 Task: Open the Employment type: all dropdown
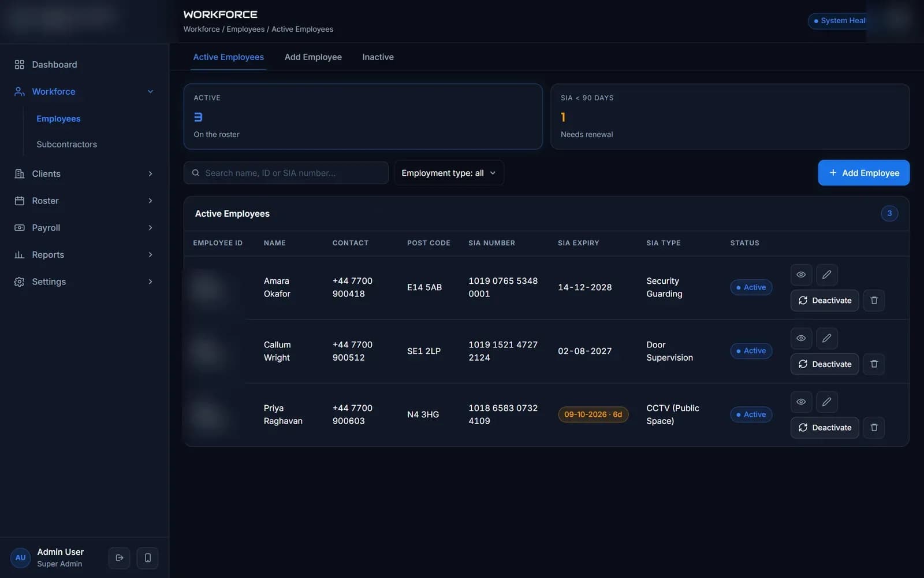(x=449, y=173)
